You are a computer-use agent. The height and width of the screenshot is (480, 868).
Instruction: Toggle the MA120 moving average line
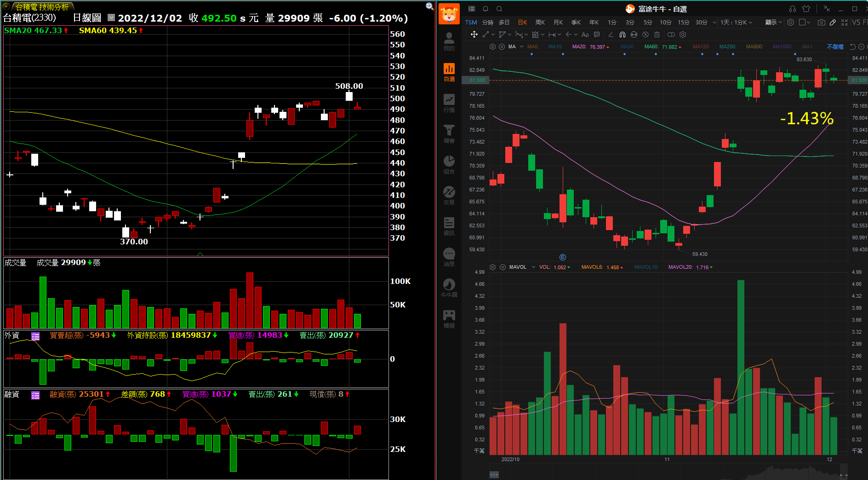(701, 46)
